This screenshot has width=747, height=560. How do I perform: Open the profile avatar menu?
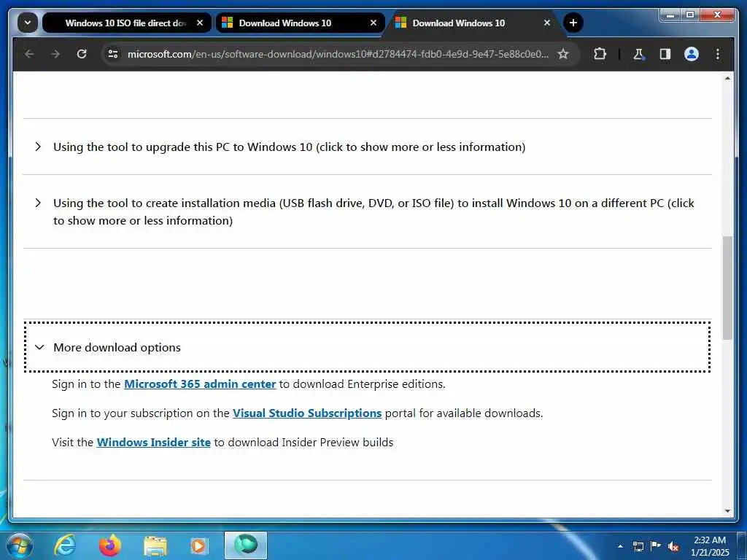click(692, 54)
